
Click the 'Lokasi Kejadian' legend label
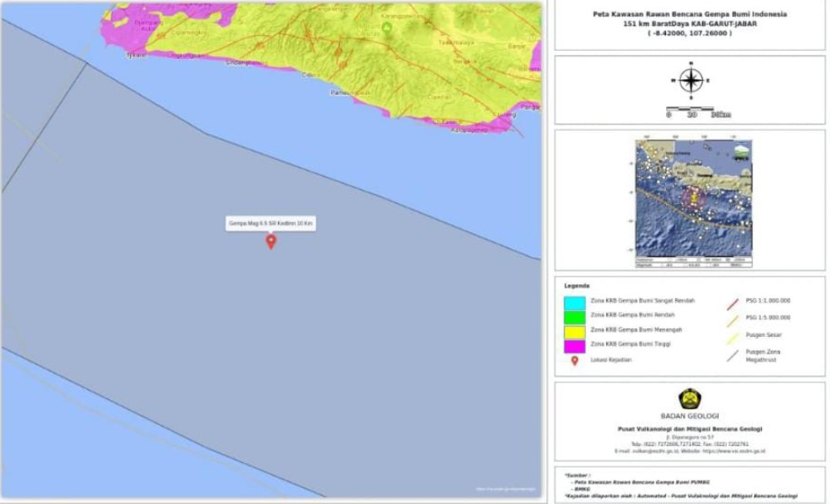point(611,359)
